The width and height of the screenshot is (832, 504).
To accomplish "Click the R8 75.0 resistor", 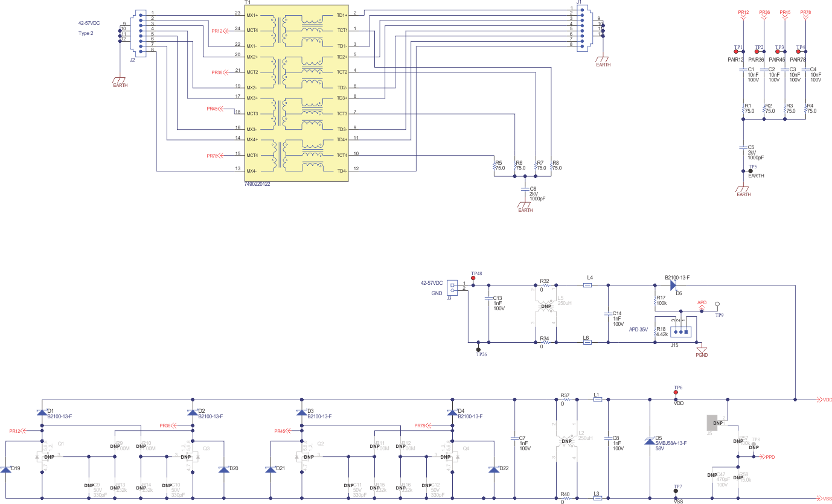I will 551,165.
